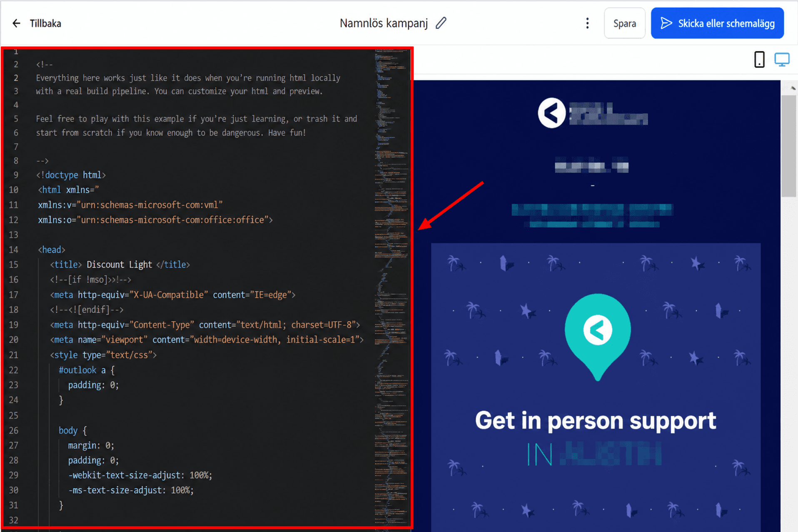Click the Get in person support heading

596,420
